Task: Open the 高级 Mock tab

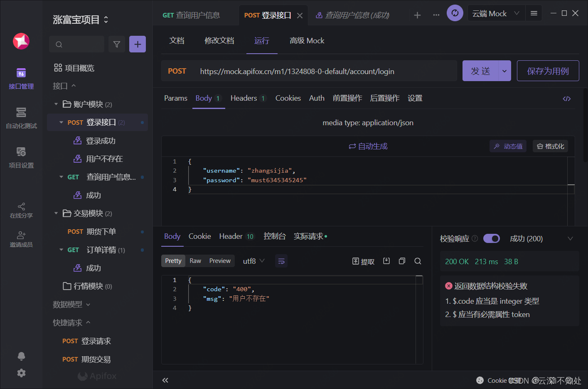Action: click(x=307, y=41)
